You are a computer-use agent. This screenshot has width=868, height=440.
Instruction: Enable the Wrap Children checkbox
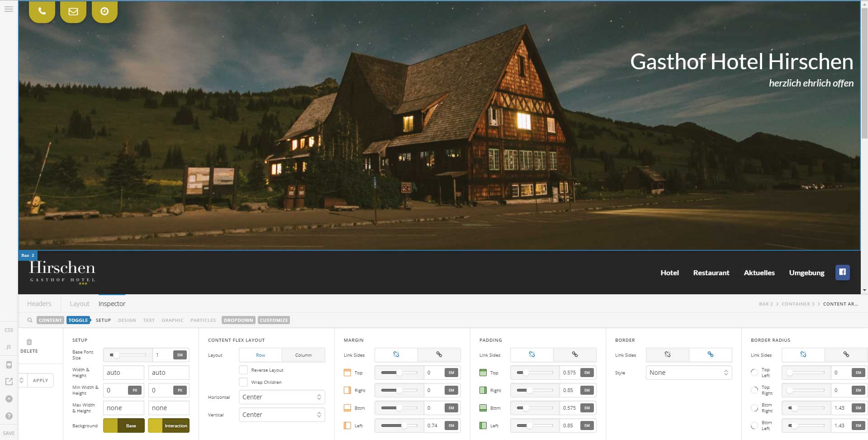tap(243, 382)
